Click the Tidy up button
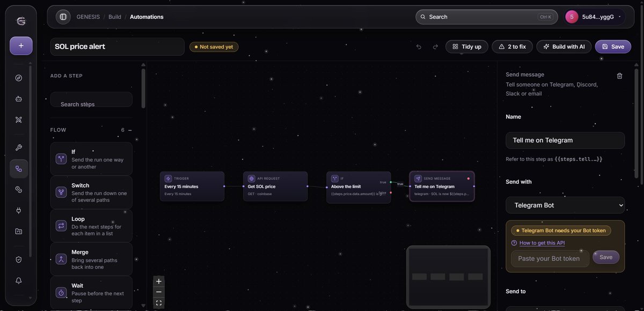The image size is (644, 311). point(466,47)
